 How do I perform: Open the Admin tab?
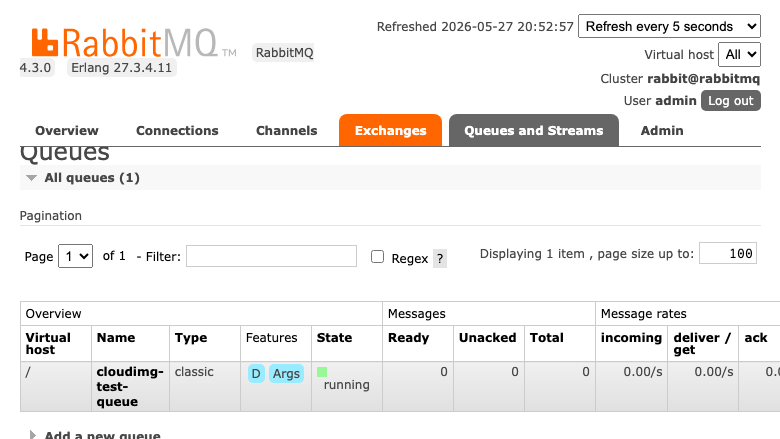(662, 130)
